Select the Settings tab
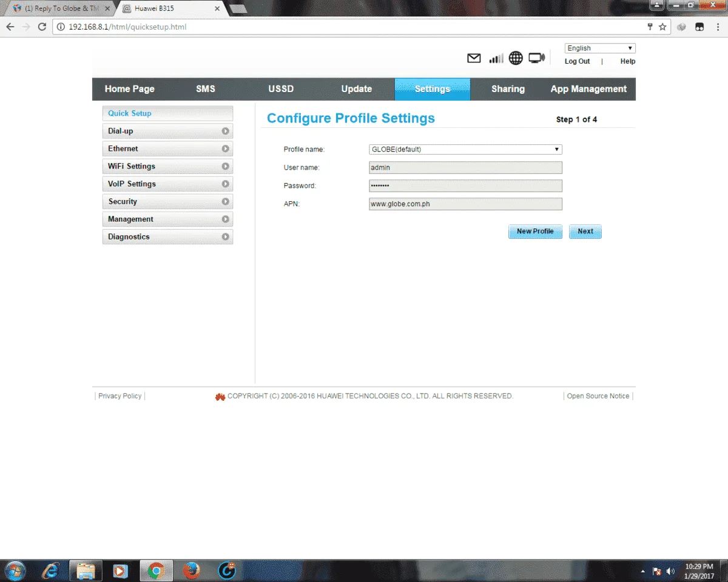The height and width of the screenshot is (582, 728). (x=432, y=89)
